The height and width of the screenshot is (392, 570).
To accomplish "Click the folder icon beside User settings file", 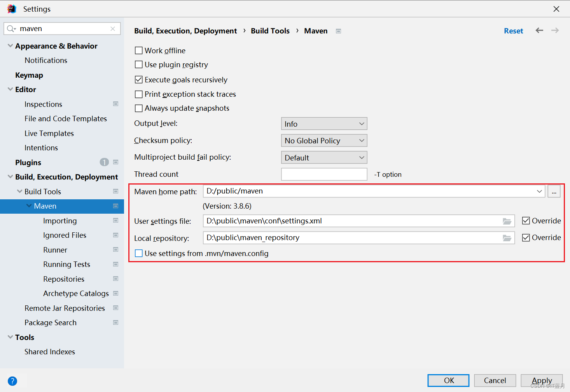I will tap(507, 221).
